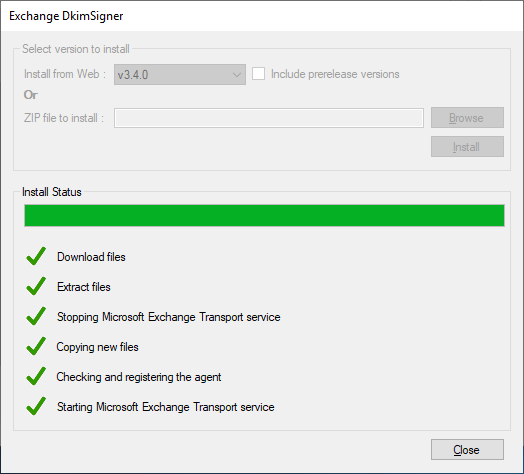
Task: Enable Include prerelease versions checkbox
Action: (258, 74)
